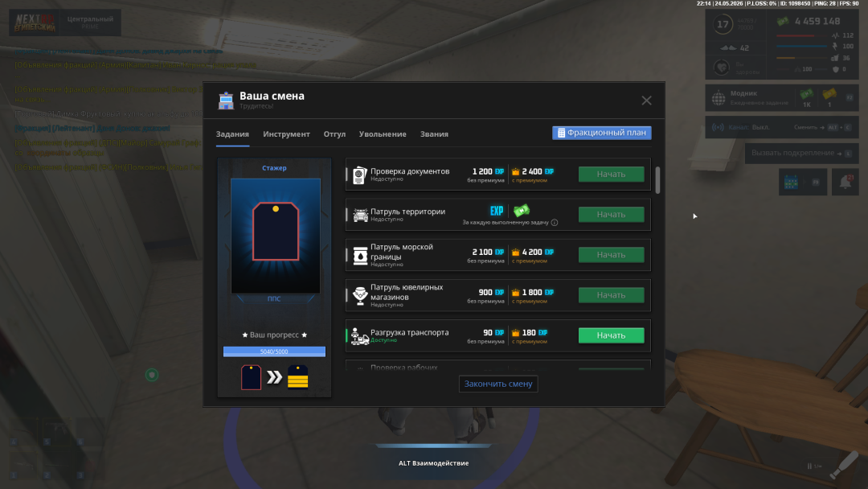Image resolution: width=868 pixels, height=489 pixels.
Task: Click the radio channel signal icon
Action: coord(718,127)
